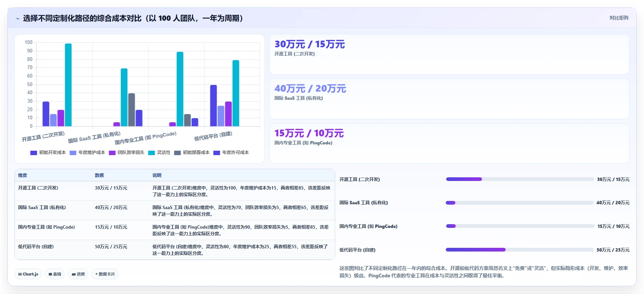Click the 国内专业工具 (如 PingCode) card subtitle
This screenshot has height=294, width=644.
click(x=303, y=143)
